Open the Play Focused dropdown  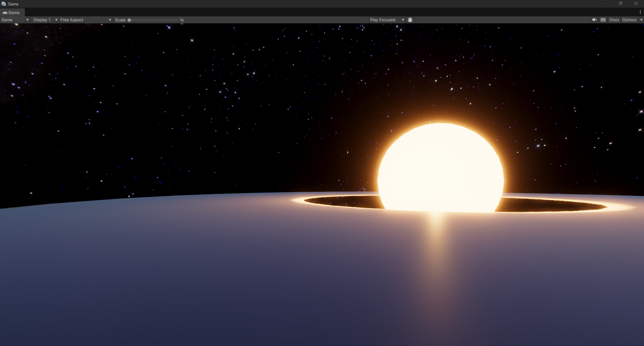tap(387, 20)
